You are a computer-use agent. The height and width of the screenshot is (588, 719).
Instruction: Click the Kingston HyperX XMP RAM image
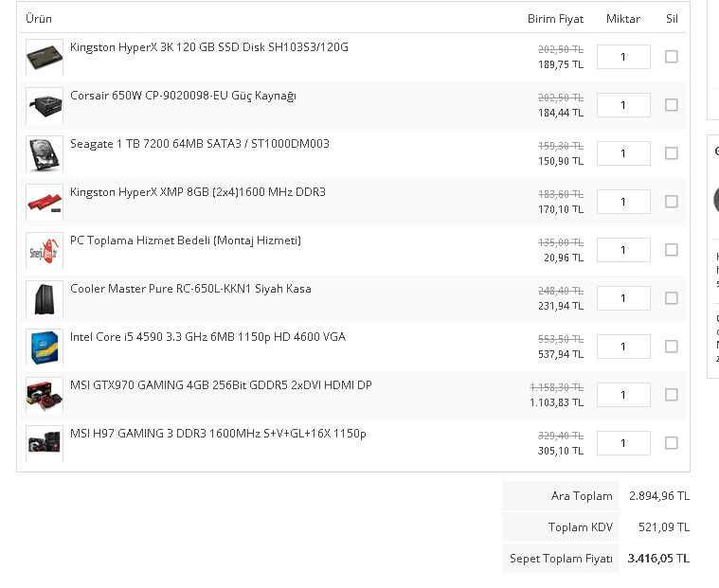coord(45,203)
